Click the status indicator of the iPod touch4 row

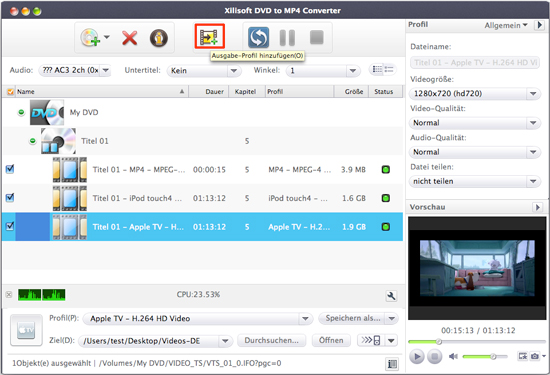tap(385, 198)
